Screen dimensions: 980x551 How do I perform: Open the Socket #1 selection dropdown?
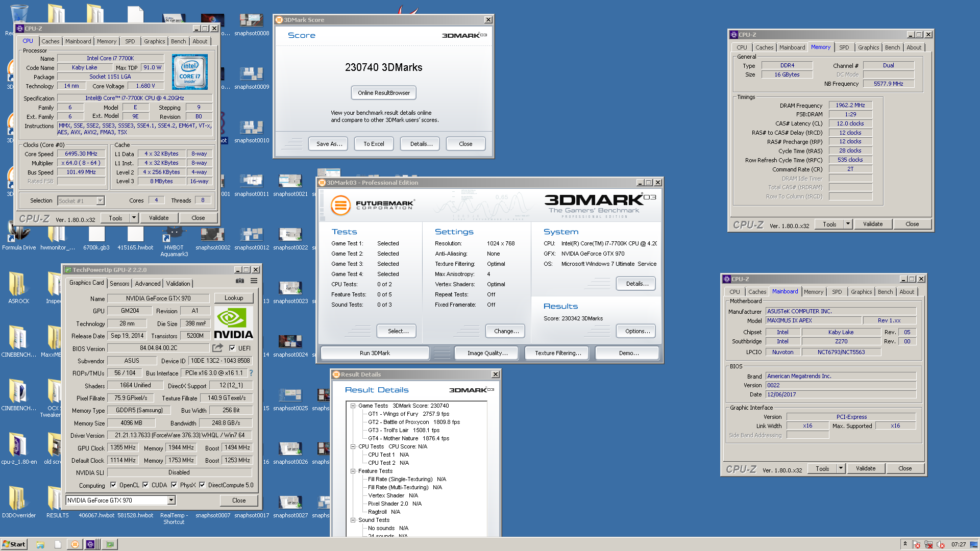tap(100, 201)
